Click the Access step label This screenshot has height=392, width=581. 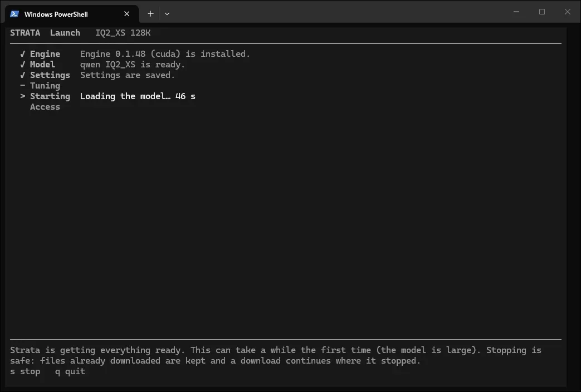click(x=45, y=107)
